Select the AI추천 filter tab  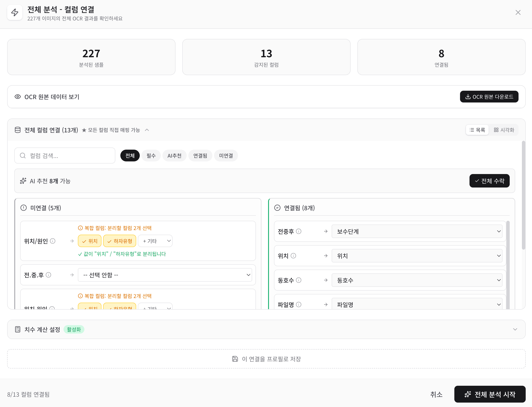tap(174, 156)
